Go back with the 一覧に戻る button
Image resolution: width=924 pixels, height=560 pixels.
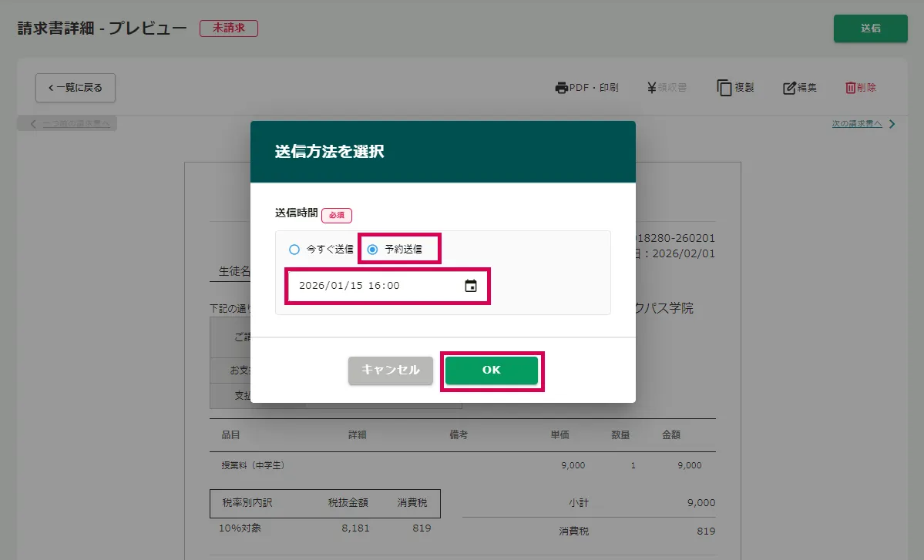pos(75,88)
